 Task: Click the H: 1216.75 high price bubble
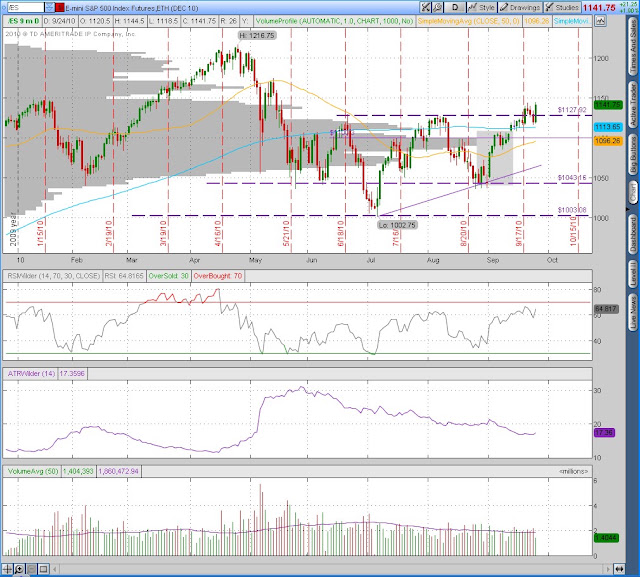[257, 36]
